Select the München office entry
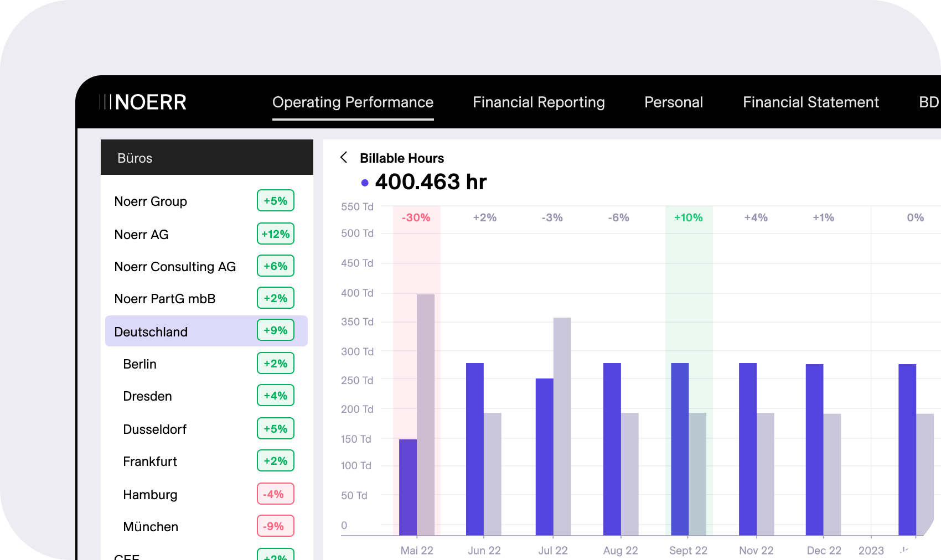The width and height of the screenshot is (941, 560). tap(151, 527)
